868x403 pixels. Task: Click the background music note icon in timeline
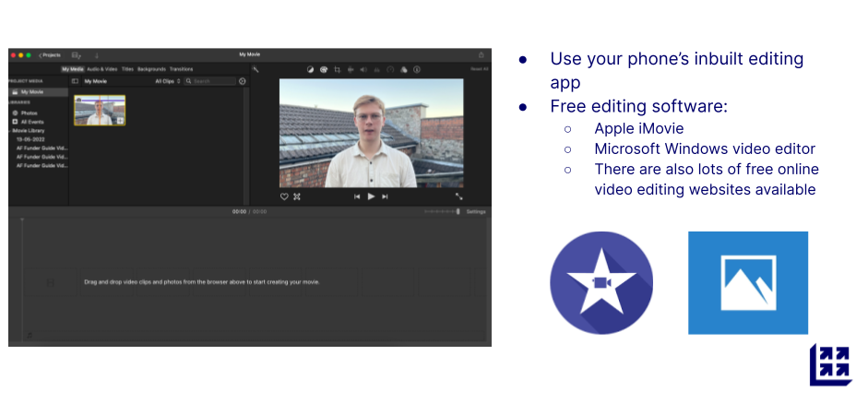pos(30,335)
